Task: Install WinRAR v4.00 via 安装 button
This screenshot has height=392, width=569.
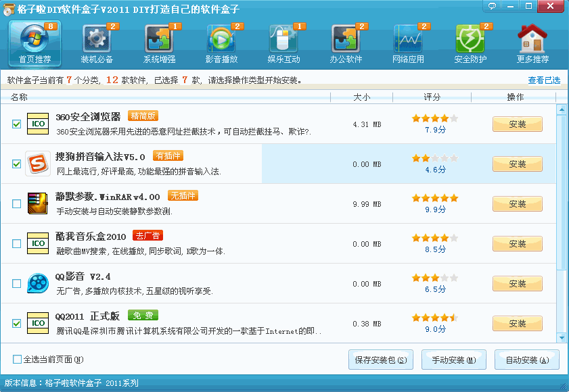Action: (517, 204)
